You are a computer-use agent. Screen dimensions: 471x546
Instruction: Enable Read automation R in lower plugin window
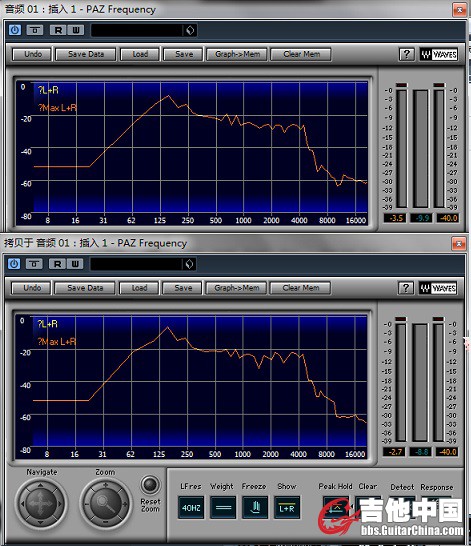[x=57, y=264]
